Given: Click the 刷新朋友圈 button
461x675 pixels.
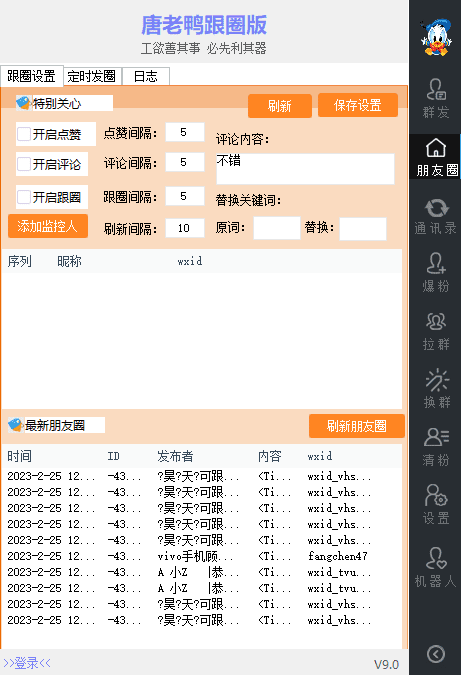Looking at the screenshot, I should pyautogui.click(x=356, y=426).
